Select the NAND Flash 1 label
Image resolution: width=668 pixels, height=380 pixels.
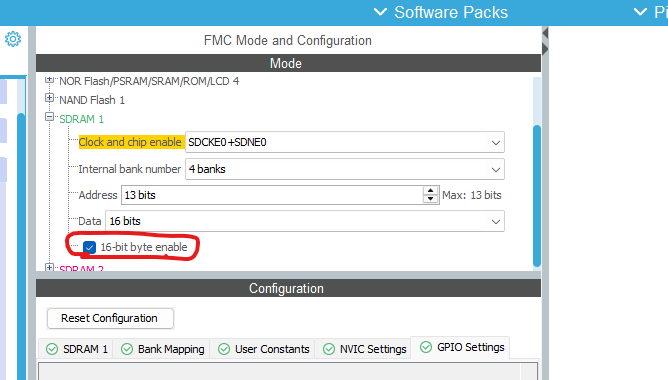click(92, 100)
